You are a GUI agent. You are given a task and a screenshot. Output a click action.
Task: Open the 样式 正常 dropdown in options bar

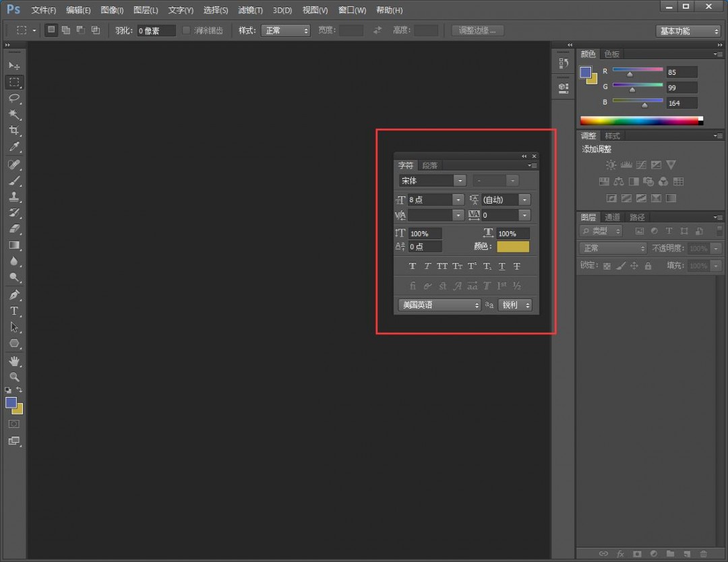[x=286, y=30]
